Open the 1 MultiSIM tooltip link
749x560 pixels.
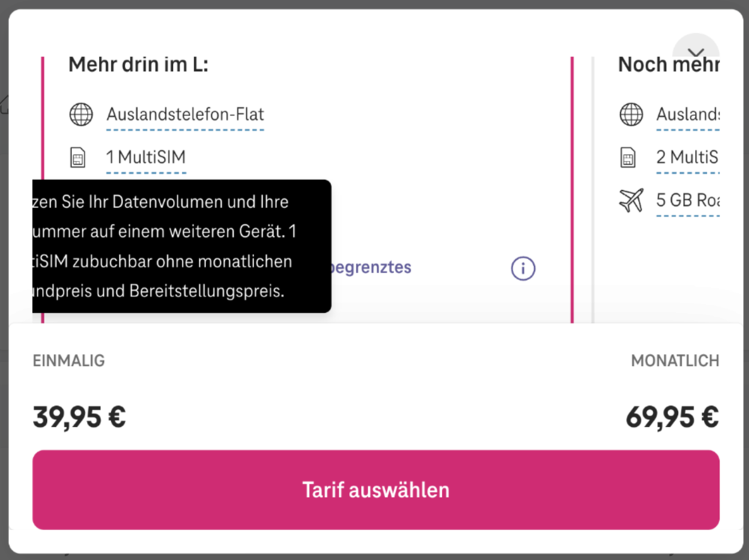tap(145, 157)
